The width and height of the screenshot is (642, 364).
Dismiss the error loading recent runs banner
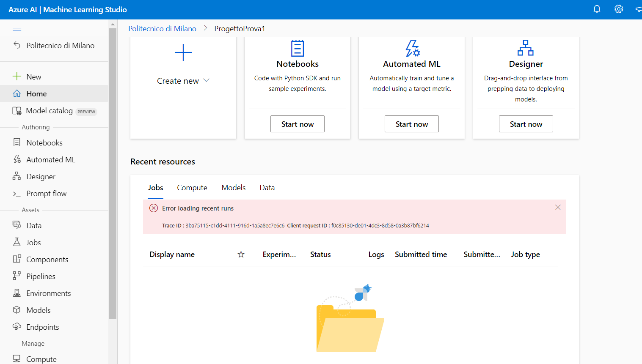coord(558,207)
